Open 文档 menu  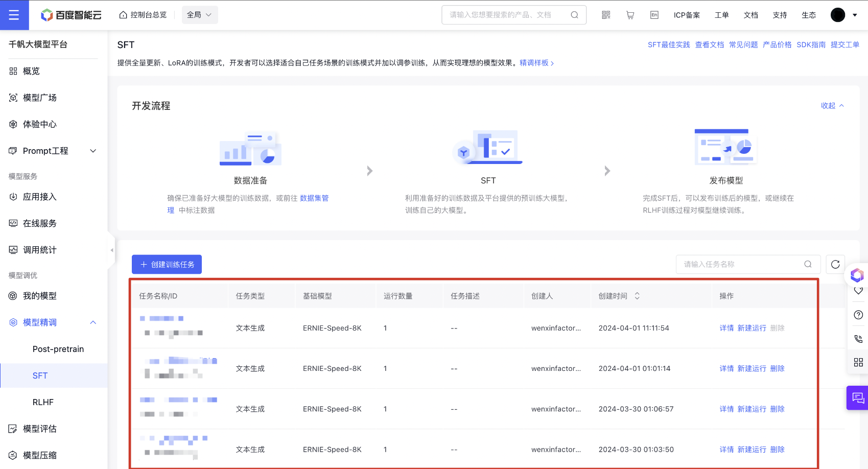tap(751, 15)
